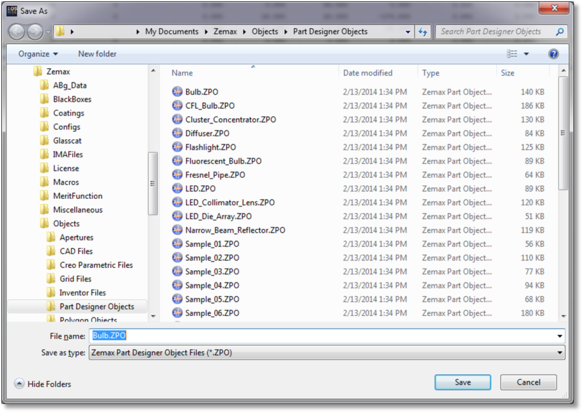This screenshot has height=413, width=583.
Task: Click the Hide Folders arrow icon
Action: (x=19, y=384)
